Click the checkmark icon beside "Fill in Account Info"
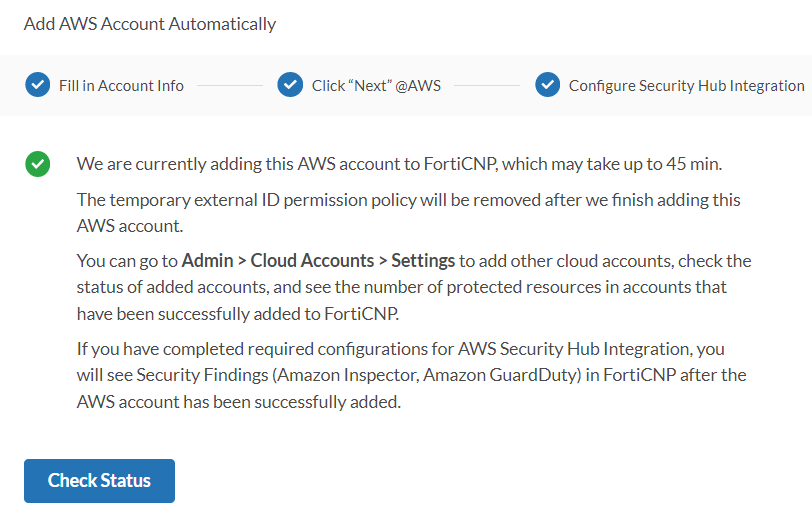This screenshot has width=812, height=510. pos(38,85)
